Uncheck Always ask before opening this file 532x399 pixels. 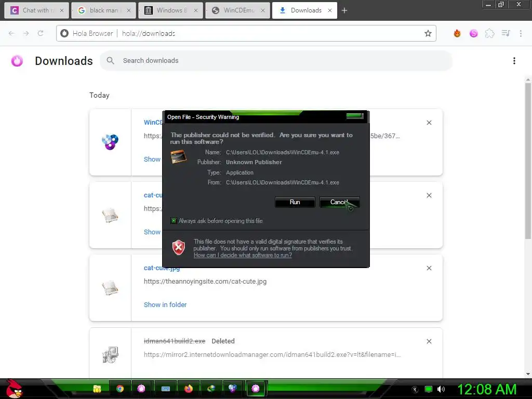[174, 221]
